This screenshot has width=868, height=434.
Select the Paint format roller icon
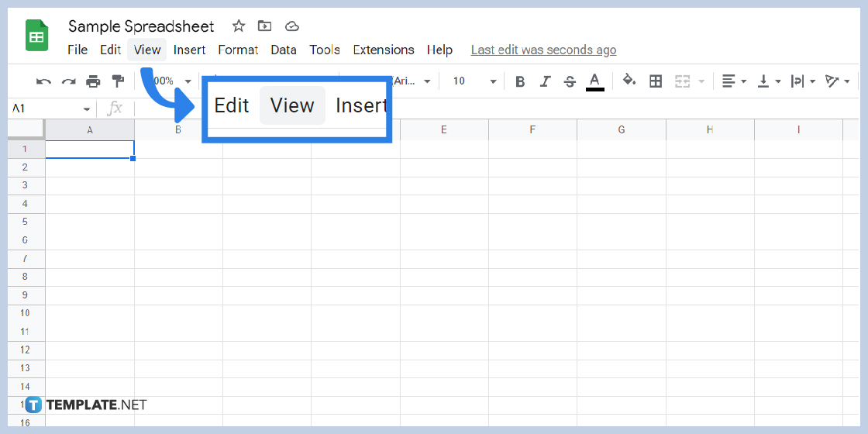tap(118, 81)
